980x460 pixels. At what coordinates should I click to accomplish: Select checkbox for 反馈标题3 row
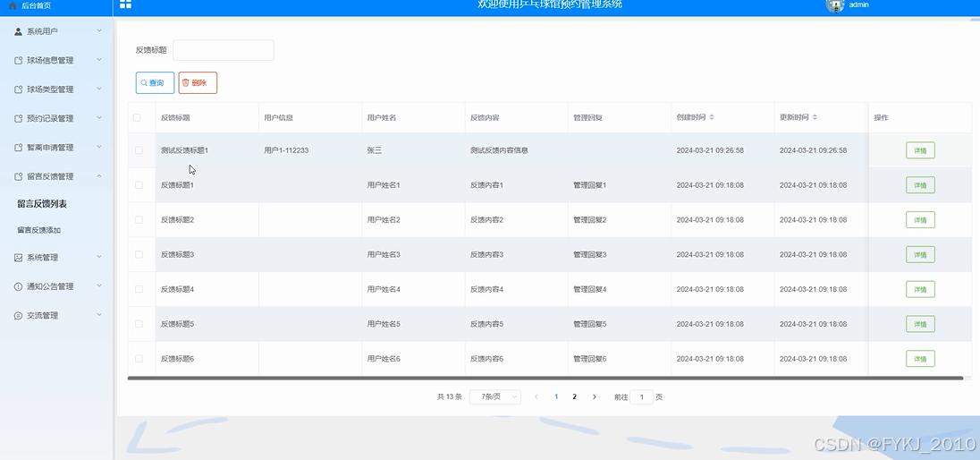(139, 255)
